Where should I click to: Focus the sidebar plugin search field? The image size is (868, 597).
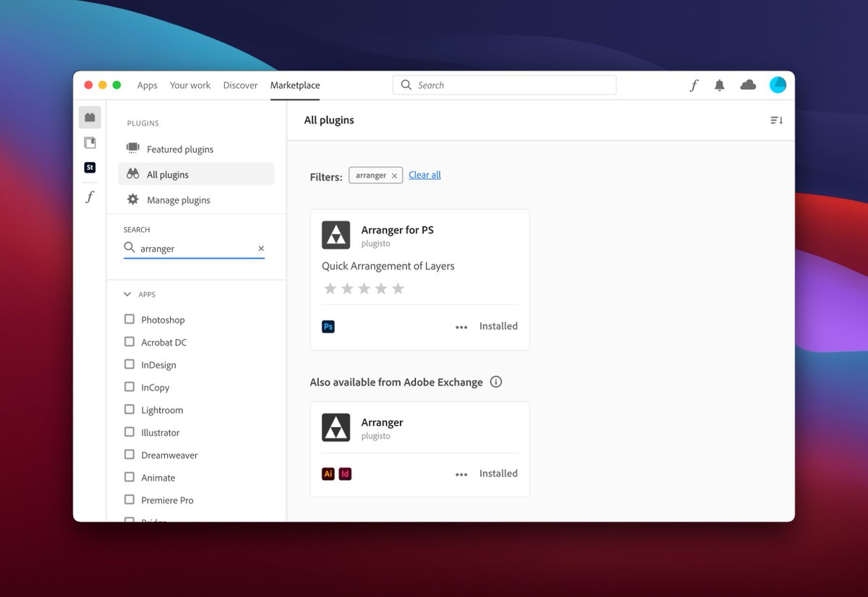(x=194, y=249)
